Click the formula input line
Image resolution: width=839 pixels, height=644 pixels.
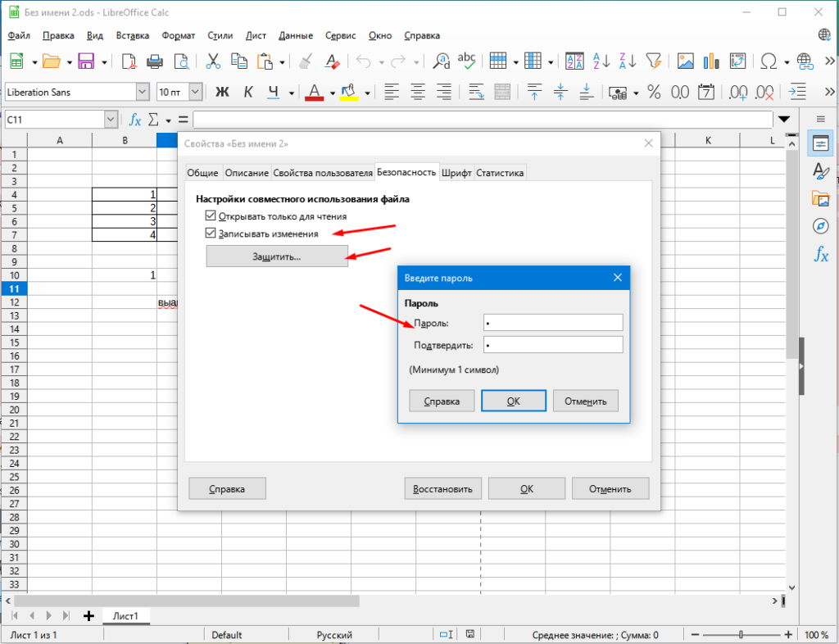(x=482, y=120)
